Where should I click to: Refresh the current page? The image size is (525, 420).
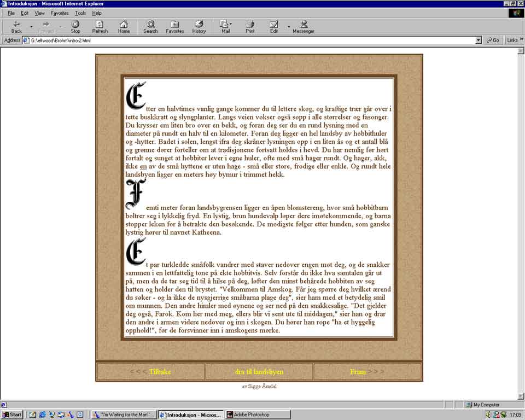[100, 26]
